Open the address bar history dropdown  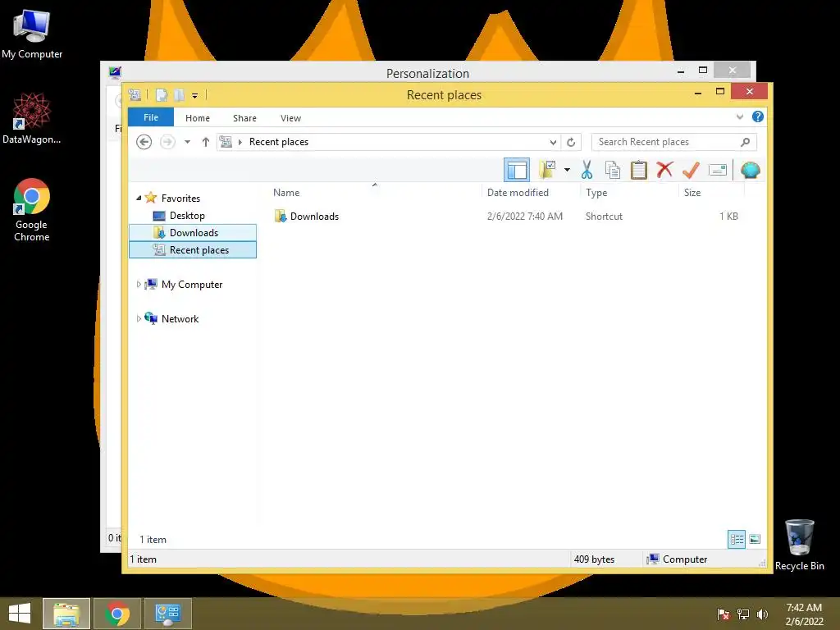(553, 142)
